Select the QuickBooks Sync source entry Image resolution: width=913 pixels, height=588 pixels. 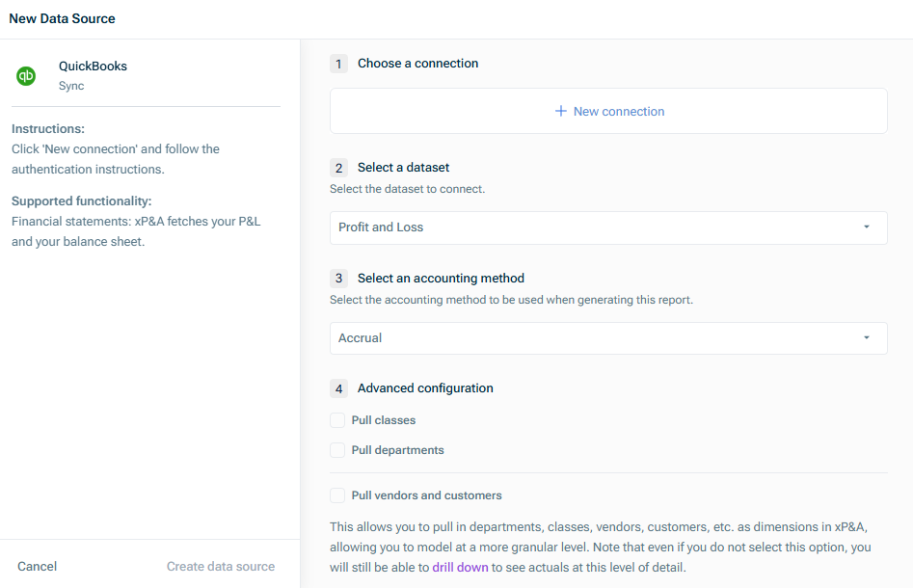tap(93, 75)
